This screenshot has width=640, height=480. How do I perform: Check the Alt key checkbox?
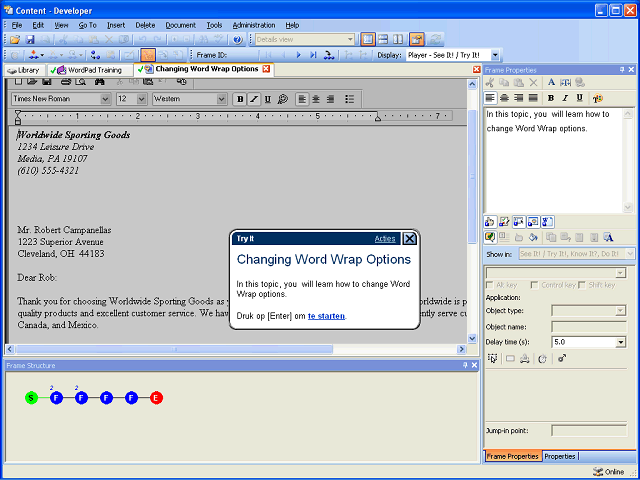(x=490, y=285)
